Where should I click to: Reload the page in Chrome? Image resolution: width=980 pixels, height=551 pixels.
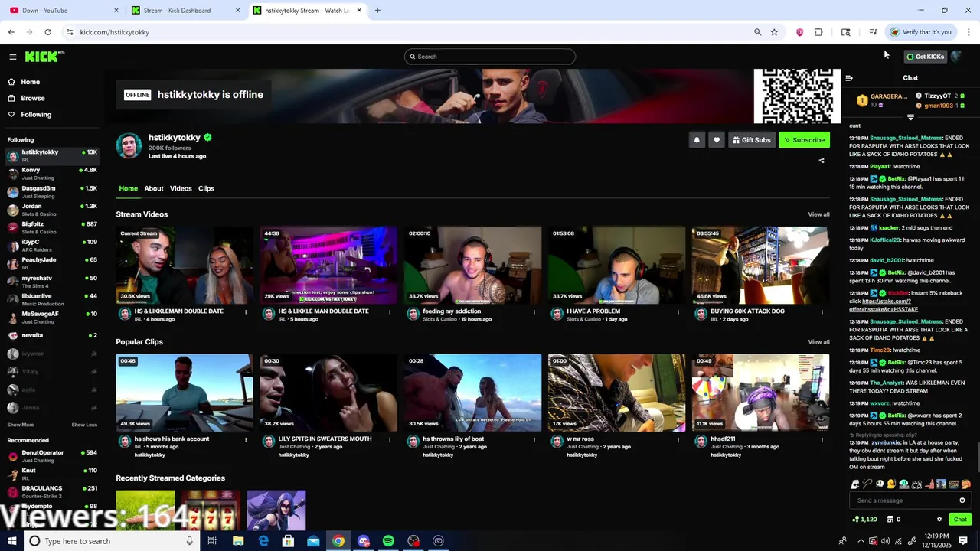[x=47, y=32]
